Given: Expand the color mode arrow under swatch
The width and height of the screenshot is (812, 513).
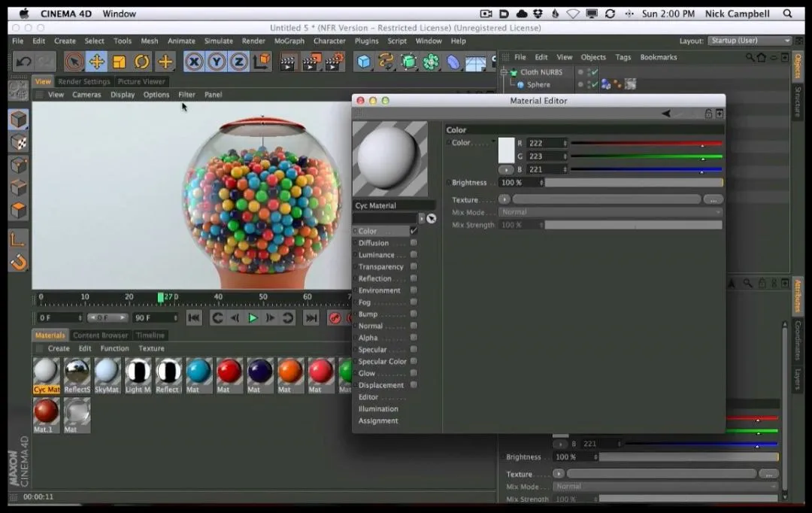Looking at the screenshot, I should [505, 169].
